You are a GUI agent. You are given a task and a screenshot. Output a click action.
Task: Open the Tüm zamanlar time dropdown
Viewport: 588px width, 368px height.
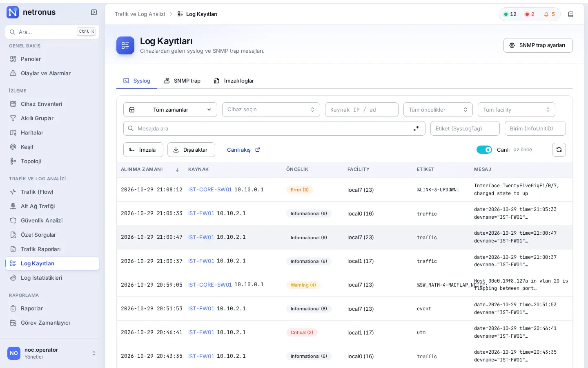point(170,110)
